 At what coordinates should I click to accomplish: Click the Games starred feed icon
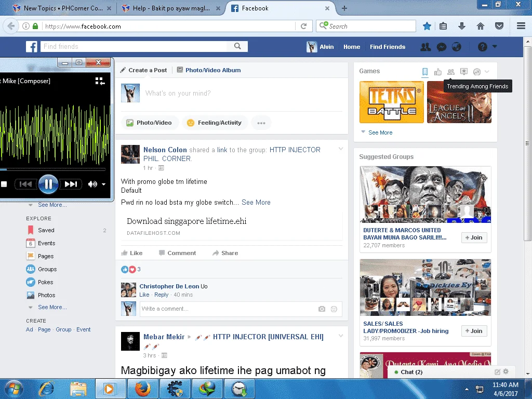click(463, 72)
